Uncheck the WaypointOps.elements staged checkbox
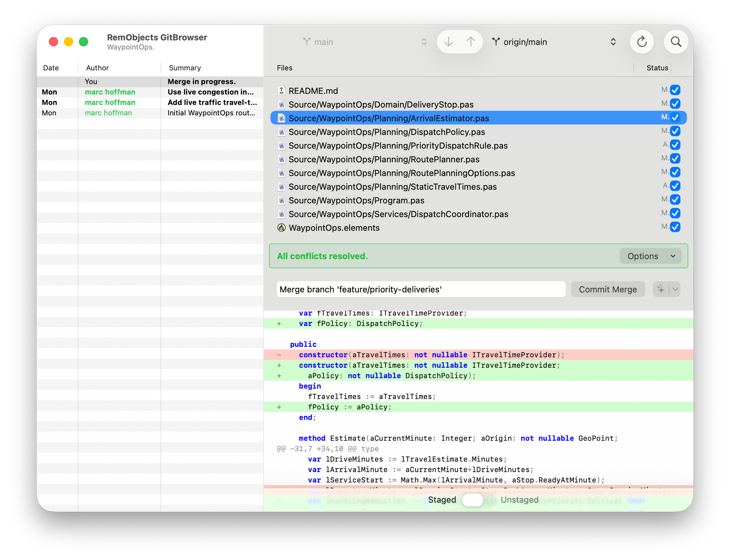 point(675,227)
